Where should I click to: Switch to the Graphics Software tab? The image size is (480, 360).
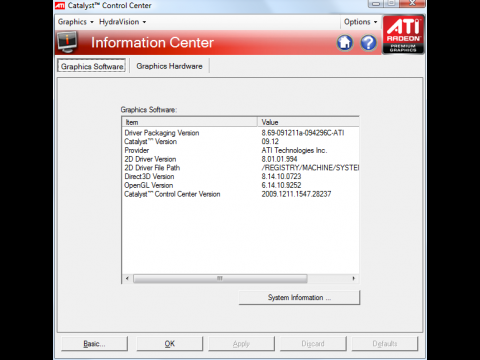click(92, 66)
